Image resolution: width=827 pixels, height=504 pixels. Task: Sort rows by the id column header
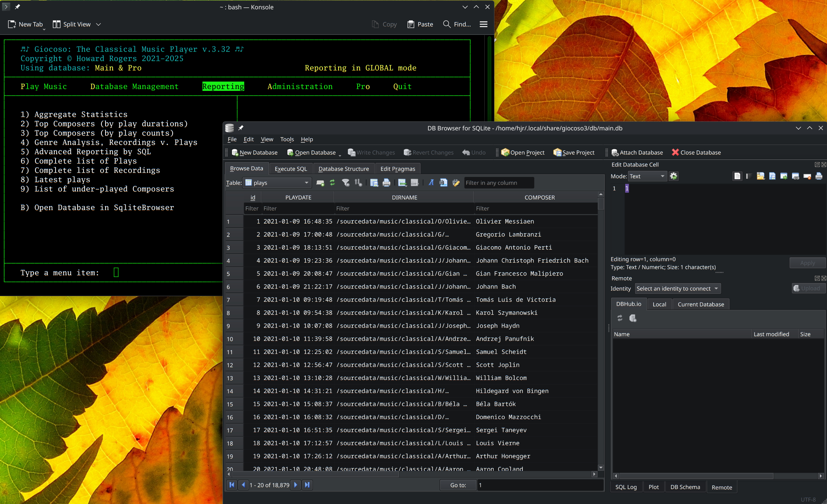pyautogui.click(x=252, y=197)
